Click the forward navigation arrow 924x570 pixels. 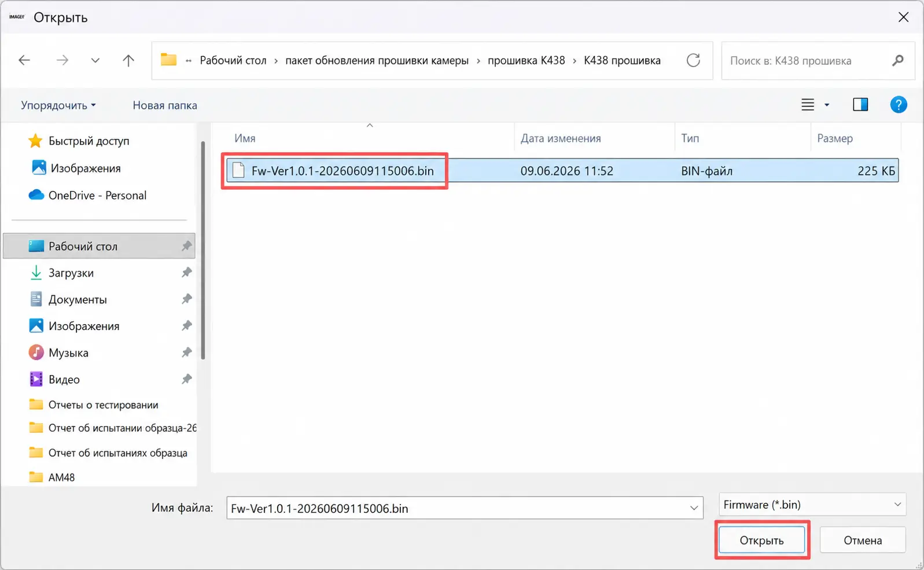click(x=62, y=60)
